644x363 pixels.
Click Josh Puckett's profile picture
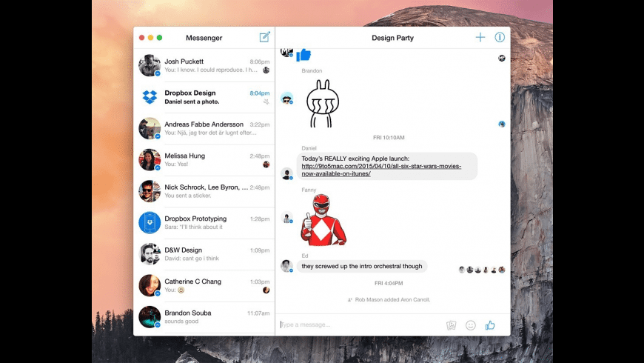coord(150,65)
